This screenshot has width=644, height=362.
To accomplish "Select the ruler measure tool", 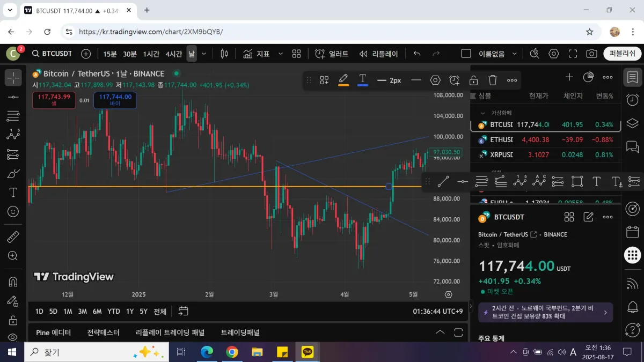I will point(13,237).
